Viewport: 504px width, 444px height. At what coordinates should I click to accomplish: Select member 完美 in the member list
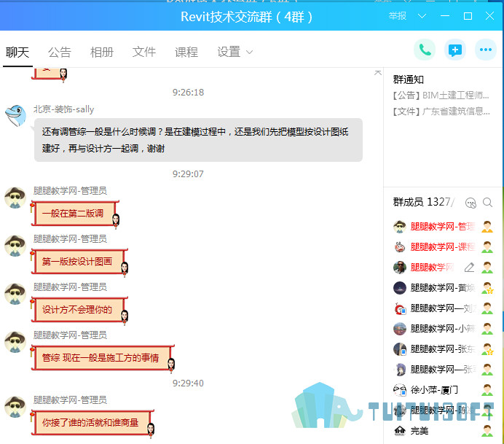[x=443, y=430]
